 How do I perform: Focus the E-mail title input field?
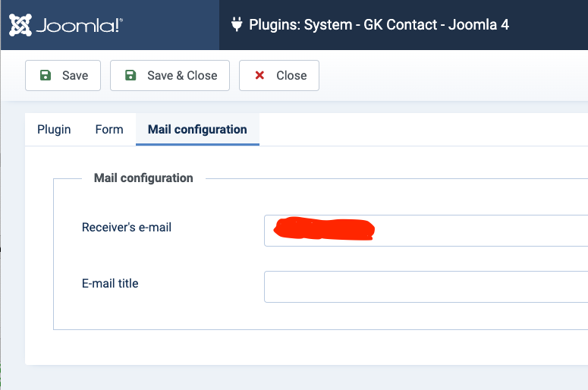tap(426, 287)
